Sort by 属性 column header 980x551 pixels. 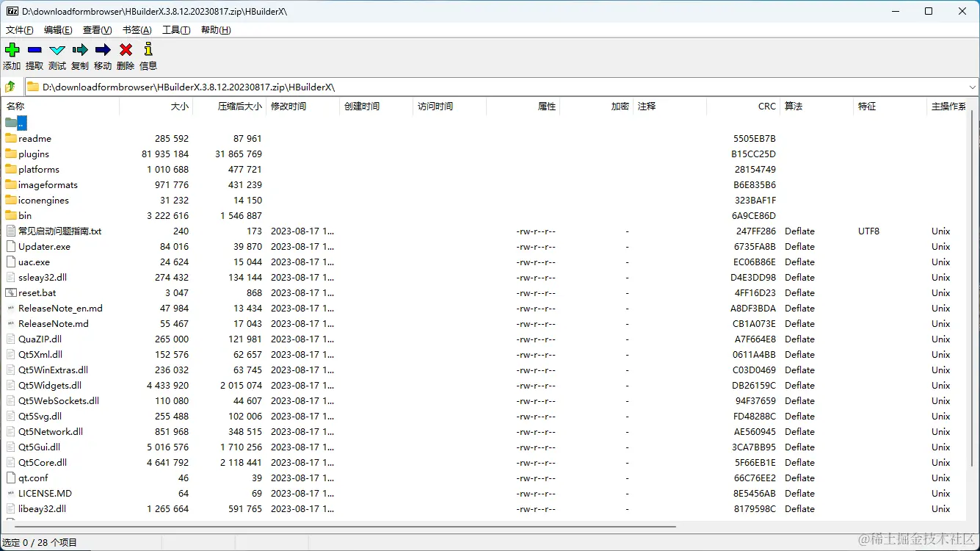[x=523, y=107]
